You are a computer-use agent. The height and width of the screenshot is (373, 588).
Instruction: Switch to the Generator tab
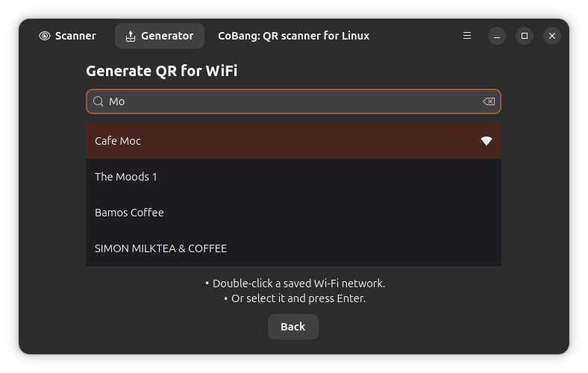tap(160, 36)
